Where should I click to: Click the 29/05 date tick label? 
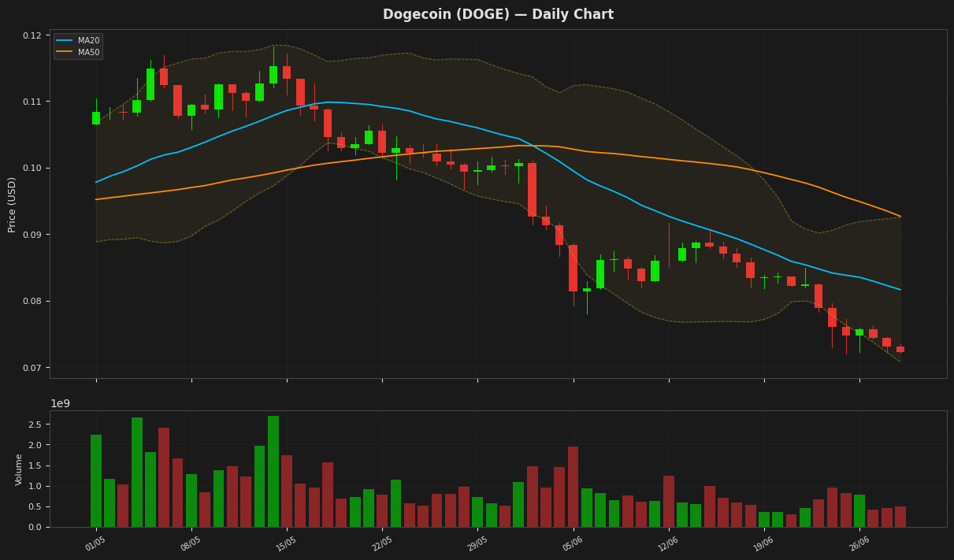(477, 543)
